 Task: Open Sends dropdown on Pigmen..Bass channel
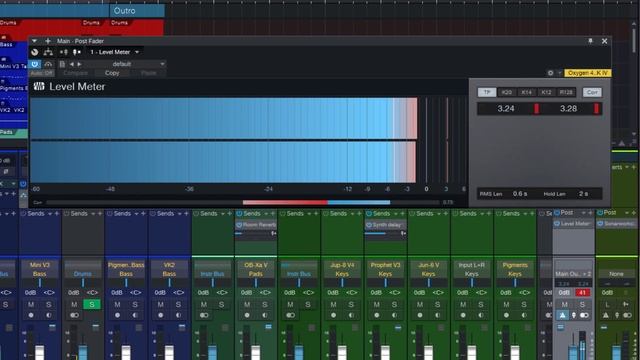point(136,213)
